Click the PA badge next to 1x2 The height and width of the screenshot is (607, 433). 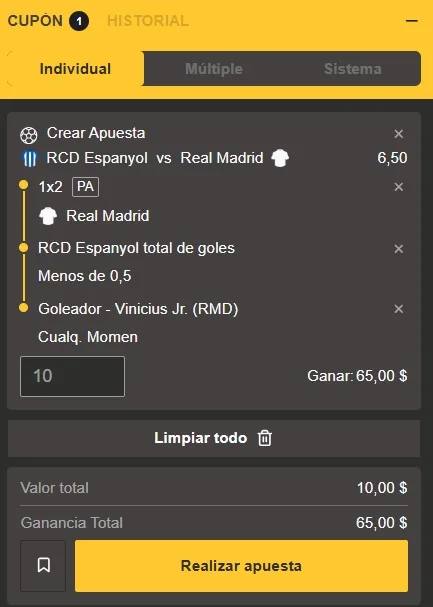(86, 187)
